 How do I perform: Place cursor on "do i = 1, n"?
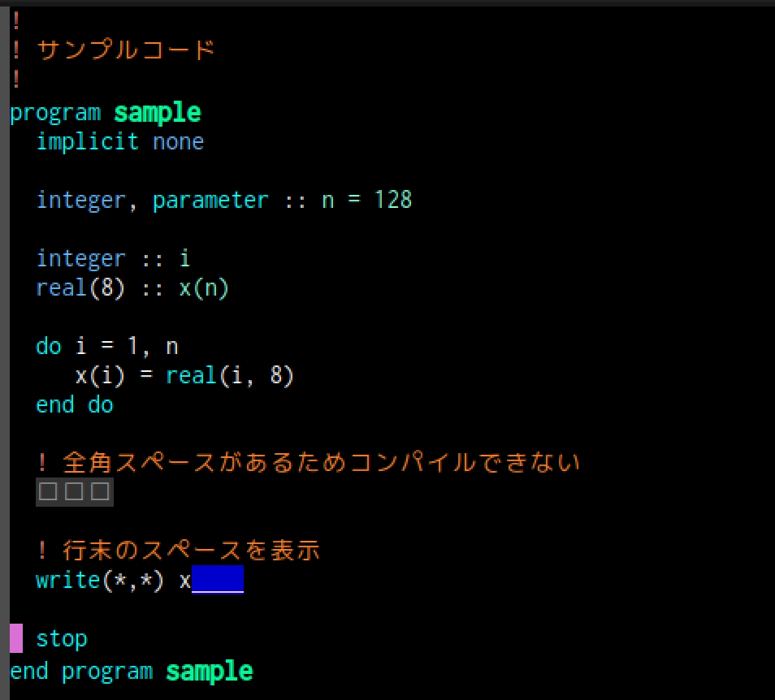tap(106, 346)
